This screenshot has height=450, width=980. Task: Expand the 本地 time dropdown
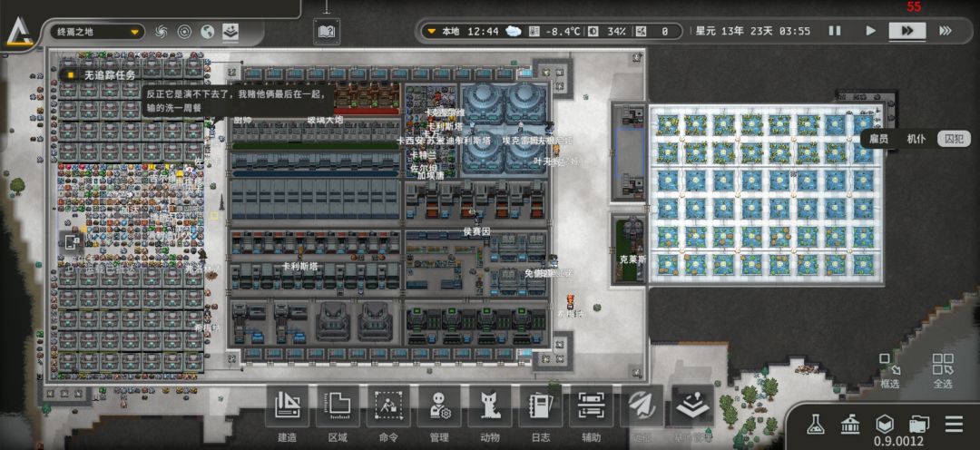(x=445, y=31)
